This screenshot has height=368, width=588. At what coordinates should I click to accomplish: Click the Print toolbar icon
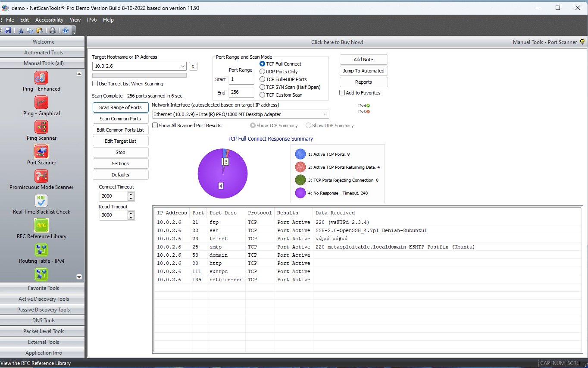pos(53,31)
